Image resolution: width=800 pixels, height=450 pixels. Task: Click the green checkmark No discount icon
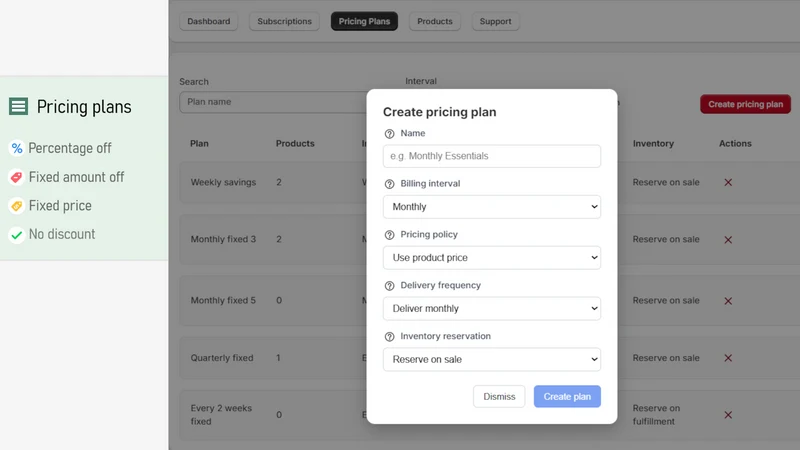click(16, 235)
